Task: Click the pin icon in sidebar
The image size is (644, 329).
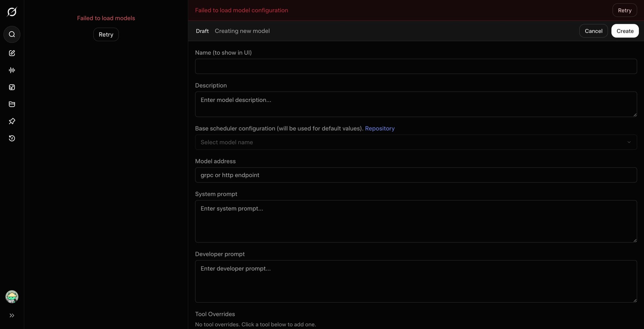Action: (x=12, y=121)
